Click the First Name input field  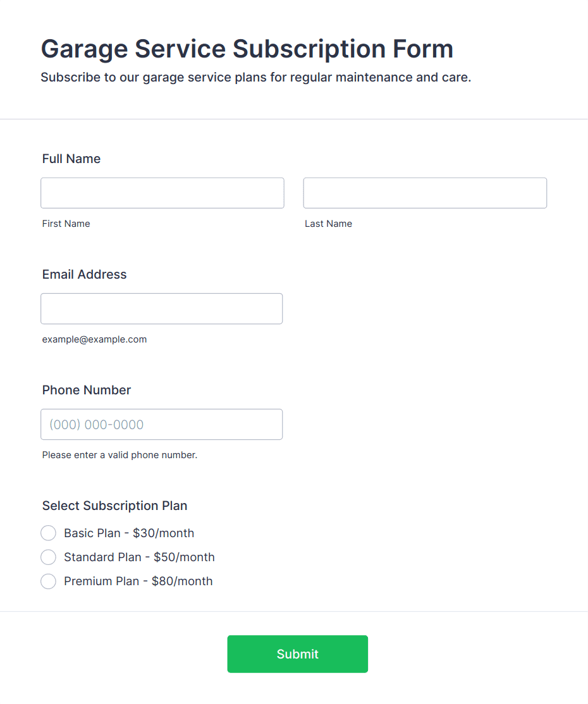(162, 193)
